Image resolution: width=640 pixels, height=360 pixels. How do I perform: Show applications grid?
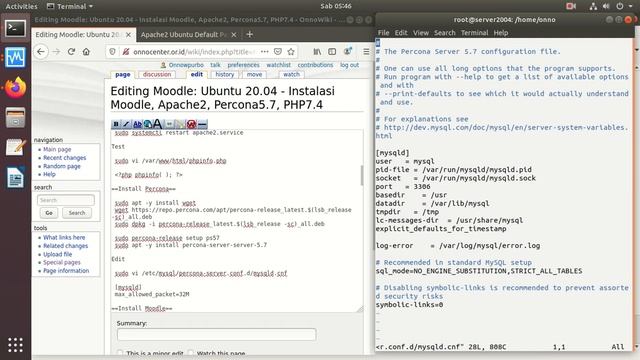pos(16,345)
